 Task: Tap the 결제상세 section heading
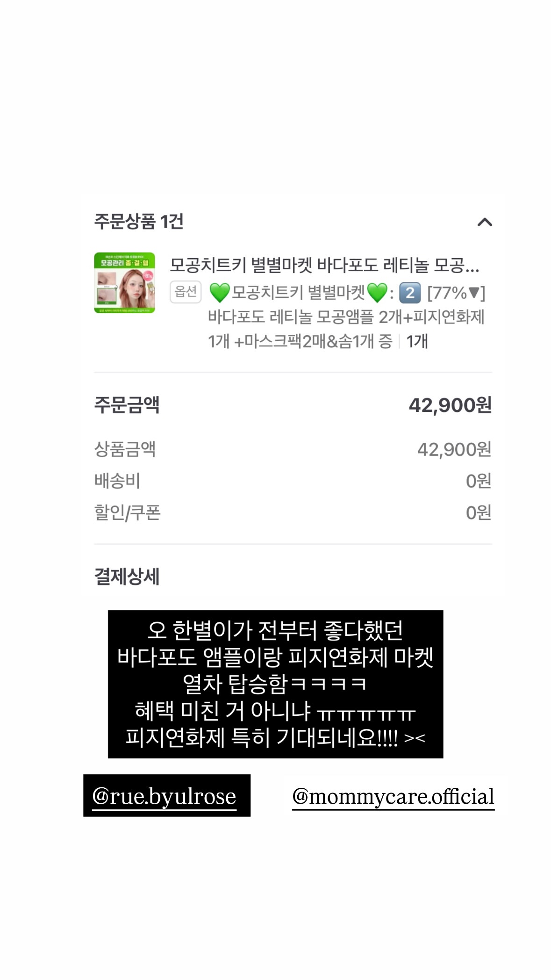[127, 576]
